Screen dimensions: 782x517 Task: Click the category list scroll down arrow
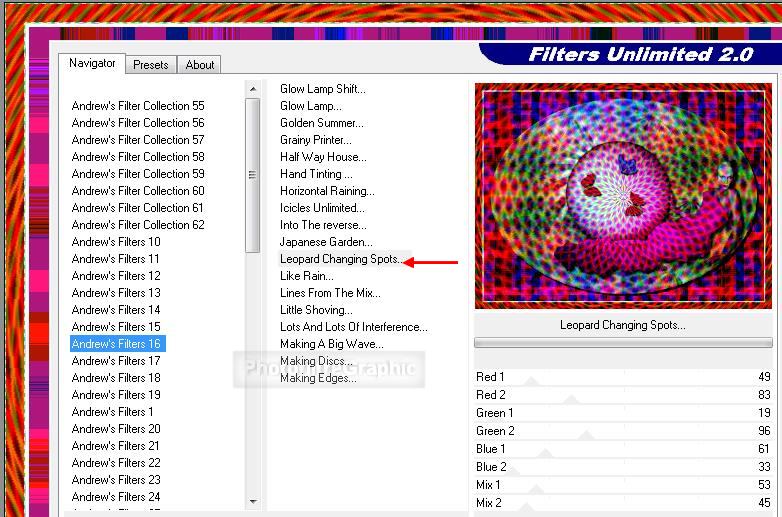click(253, 501)
